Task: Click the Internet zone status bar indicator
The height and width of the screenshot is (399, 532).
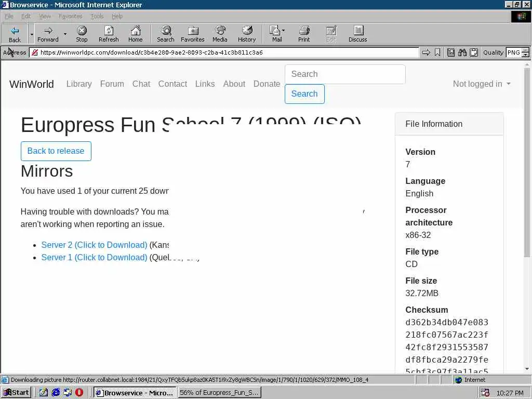Action: pyautogui.click(x=470, y=380)
